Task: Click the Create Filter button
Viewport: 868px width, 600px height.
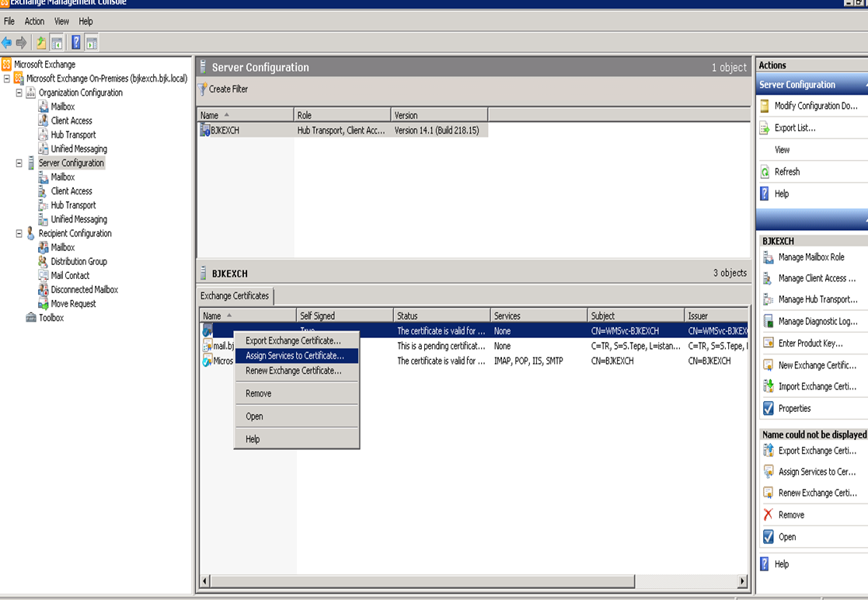Action: (x=223, y=89)
